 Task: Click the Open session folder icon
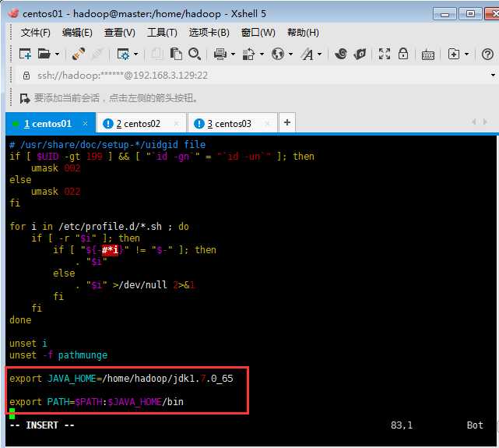(44, 54)
